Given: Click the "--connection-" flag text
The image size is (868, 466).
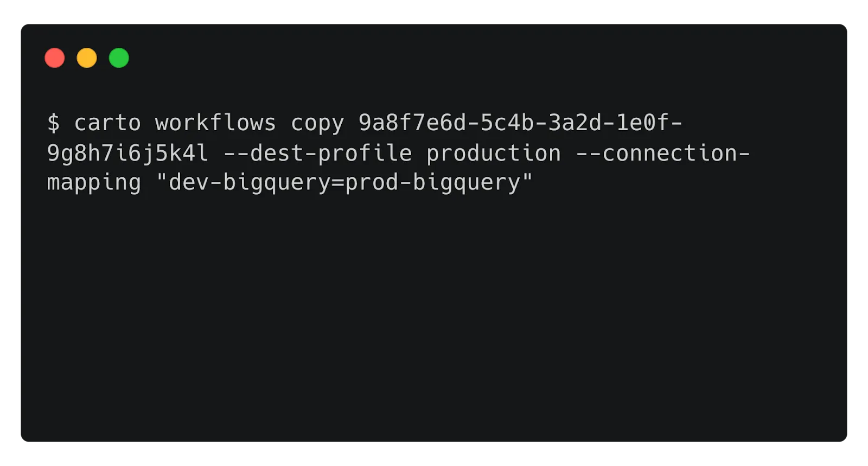Looking at the screenshot, I should point(663,154).
